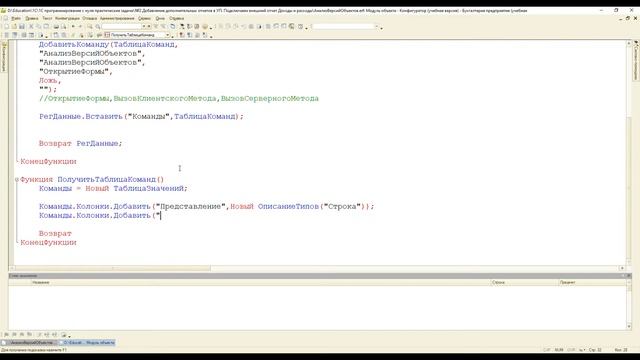
Task: Open the Окна menu
Action: click(x=160, y=18)
